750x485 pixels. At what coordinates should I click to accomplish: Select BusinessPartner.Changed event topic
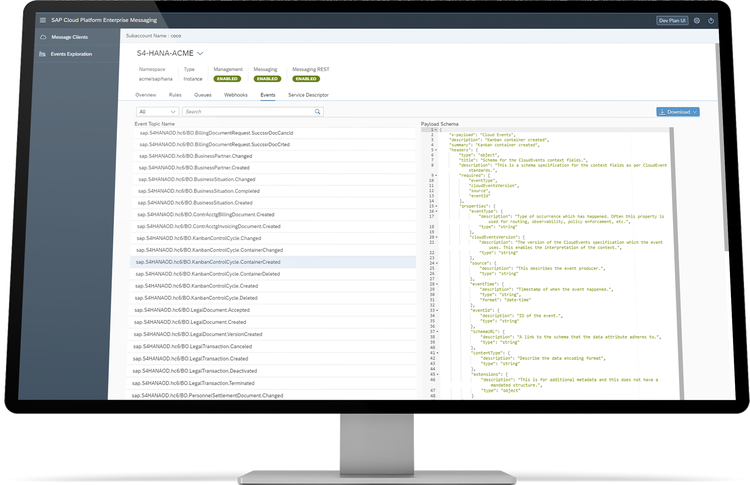274,156
